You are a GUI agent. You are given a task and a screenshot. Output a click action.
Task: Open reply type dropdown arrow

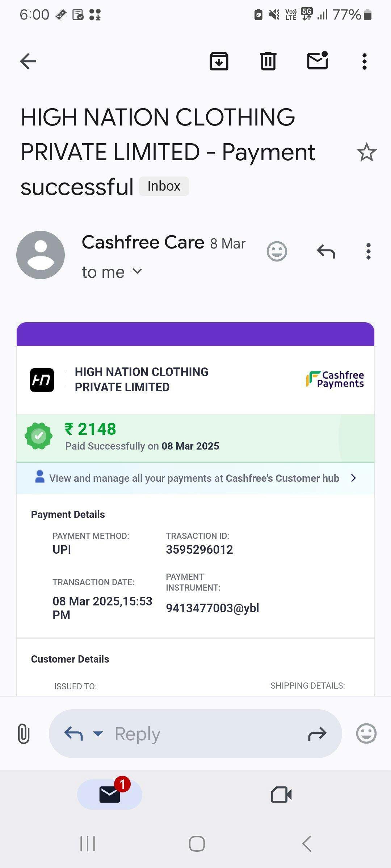coord(98,733)
